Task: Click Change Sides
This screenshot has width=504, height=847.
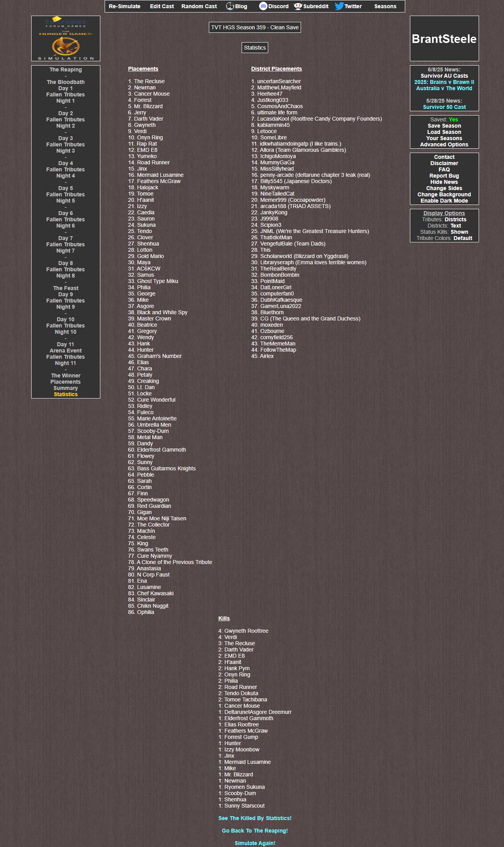Action: [444, 188]
